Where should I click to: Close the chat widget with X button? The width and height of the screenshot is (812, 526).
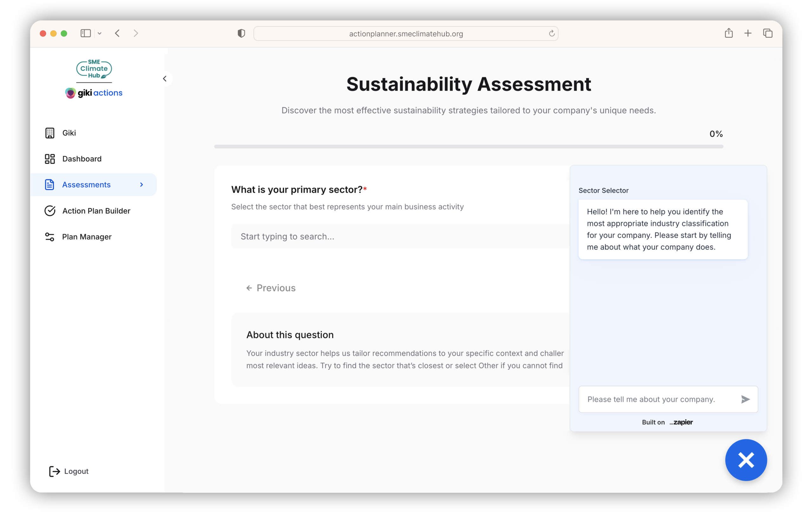[746, 460]
